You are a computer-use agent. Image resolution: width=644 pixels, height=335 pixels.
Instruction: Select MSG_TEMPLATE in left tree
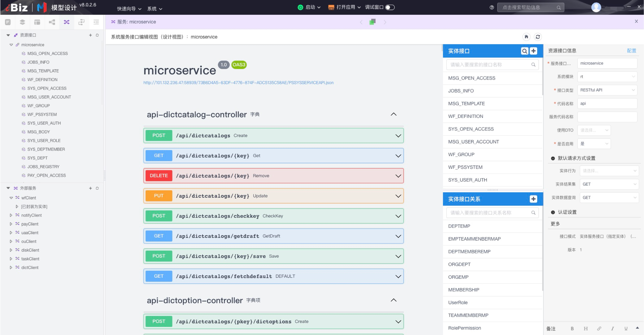point(43,71)
